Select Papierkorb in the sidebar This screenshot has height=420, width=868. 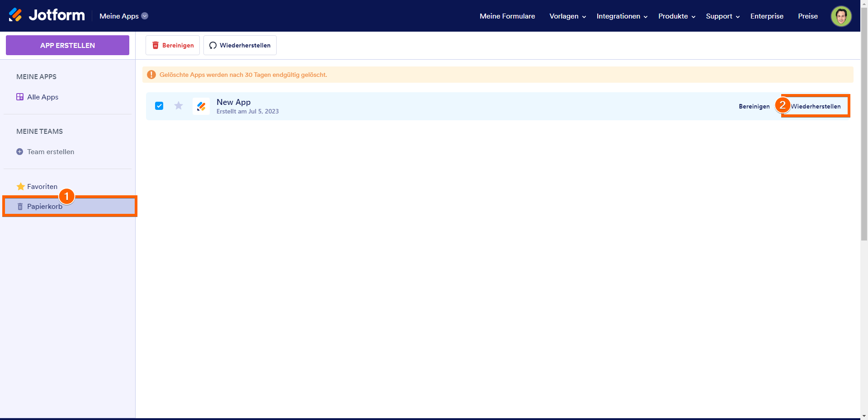69,206
